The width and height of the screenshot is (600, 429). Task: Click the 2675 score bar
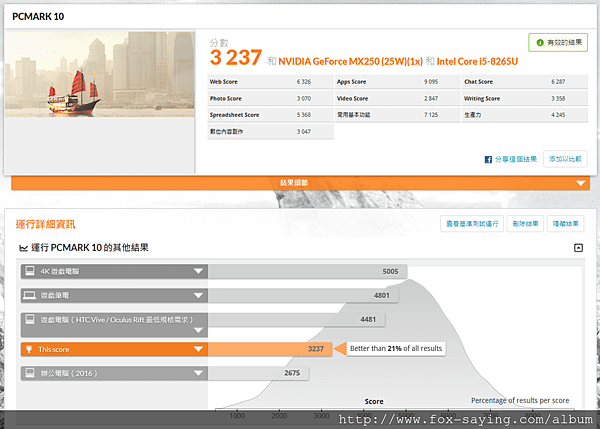point(258,373)
